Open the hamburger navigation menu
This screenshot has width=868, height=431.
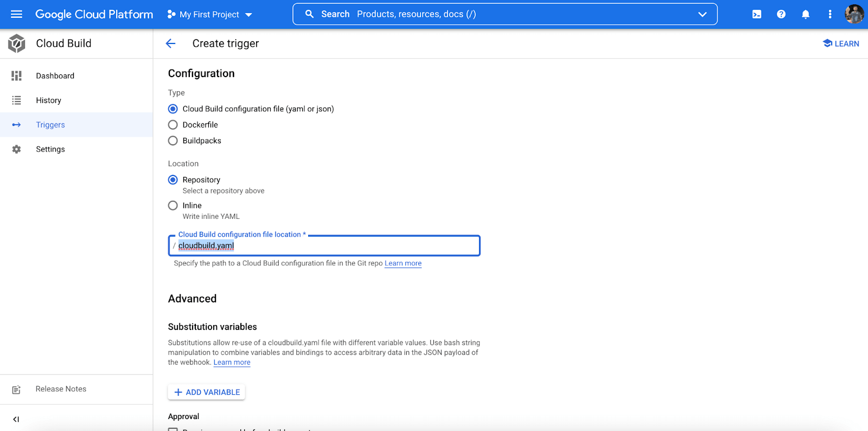tap(16, 14)
